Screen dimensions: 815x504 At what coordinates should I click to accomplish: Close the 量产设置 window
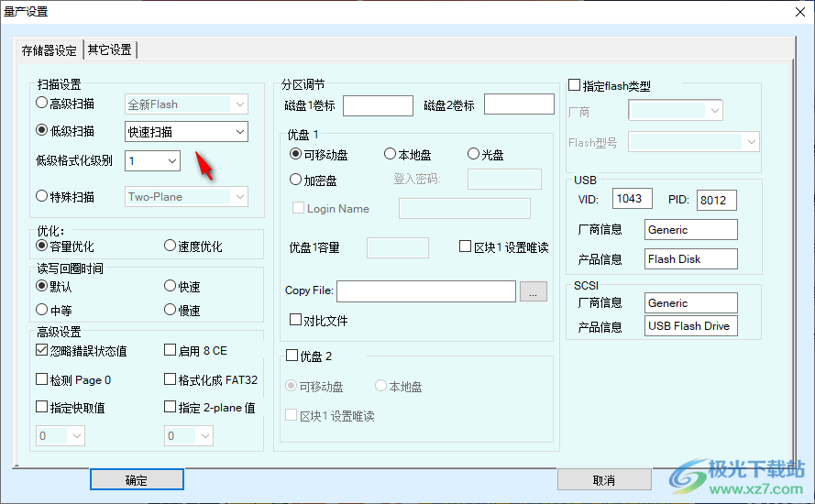click(800, 11)
